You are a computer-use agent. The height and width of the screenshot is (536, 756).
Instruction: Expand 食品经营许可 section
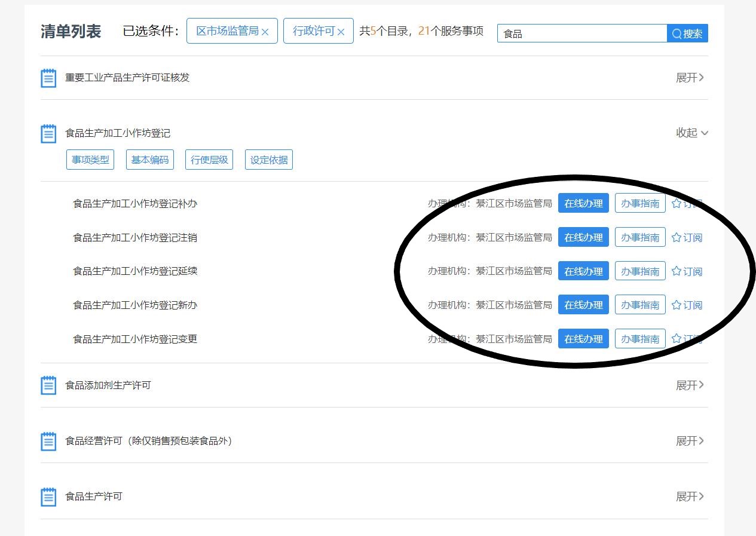pos(690,441)
